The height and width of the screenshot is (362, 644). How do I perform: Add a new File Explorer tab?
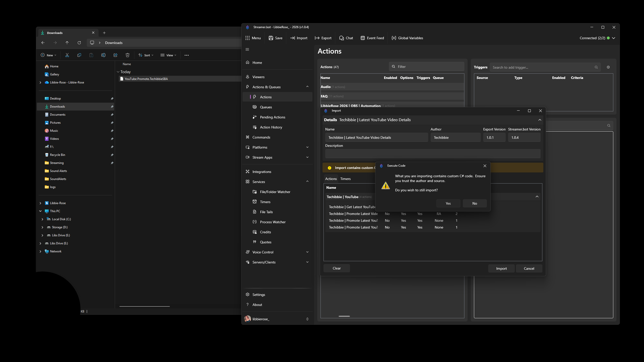[104, 33]
